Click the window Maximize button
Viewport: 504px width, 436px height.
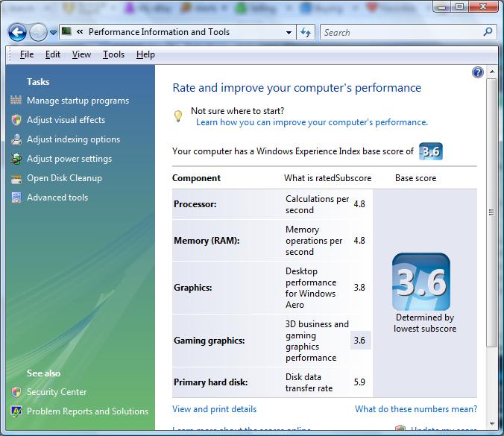click(460, 7)
